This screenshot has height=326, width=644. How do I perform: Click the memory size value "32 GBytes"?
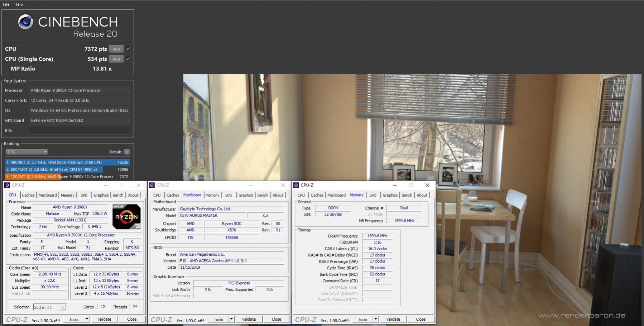coord(333,214)
